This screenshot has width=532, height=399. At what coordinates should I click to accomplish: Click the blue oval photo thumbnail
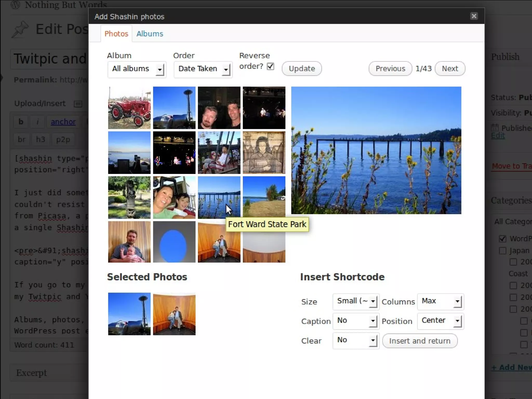click(174, 242)
